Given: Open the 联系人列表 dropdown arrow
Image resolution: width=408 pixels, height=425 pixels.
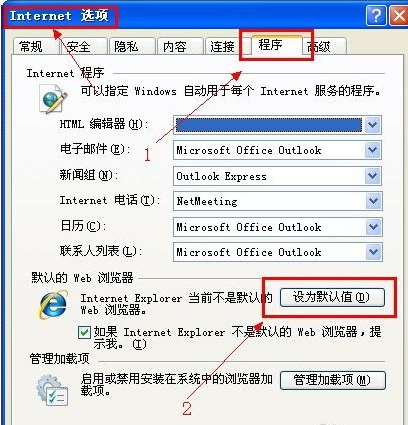Looking at the screenshot, I should pyautogui.click(x=373, y=252).
